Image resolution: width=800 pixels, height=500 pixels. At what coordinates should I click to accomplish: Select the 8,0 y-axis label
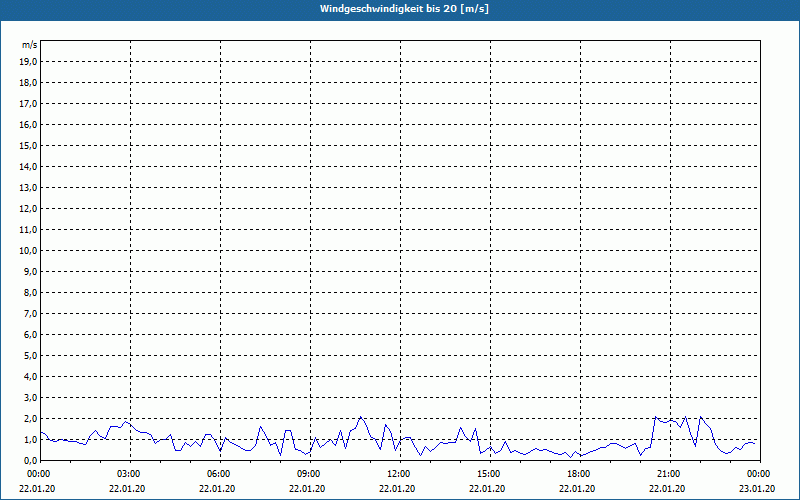[x=30, y=293]
